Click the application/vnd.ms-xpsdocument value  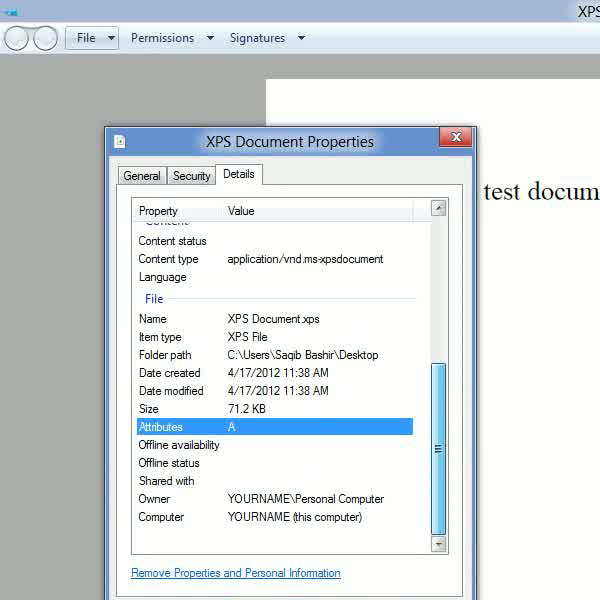tap(305, 259)
